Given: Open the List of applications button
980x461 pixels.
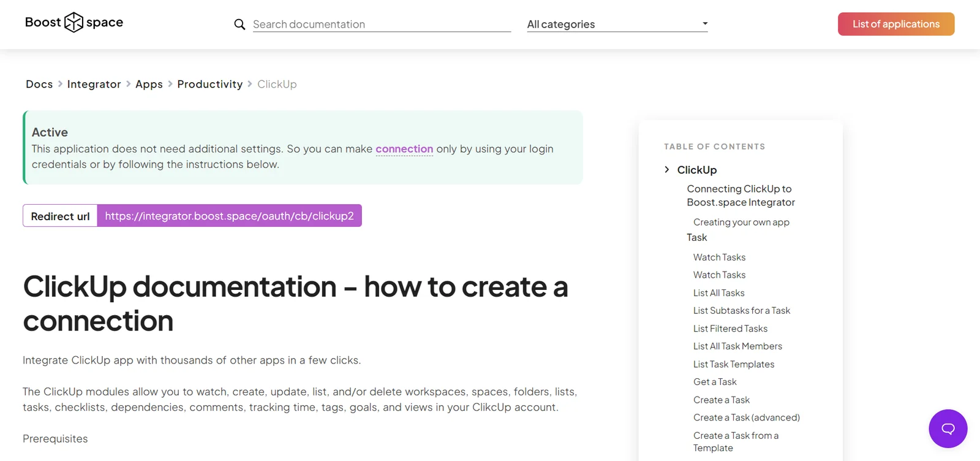Looking at the screenshot, I should (x=896, y=24).
